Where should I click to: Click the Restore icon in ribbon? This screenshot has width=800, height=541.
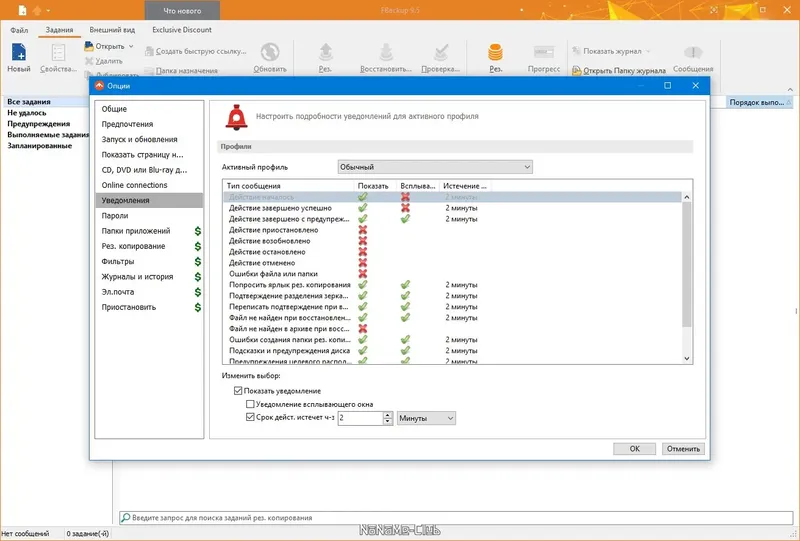pyautogui.click(x=386, y=52)
